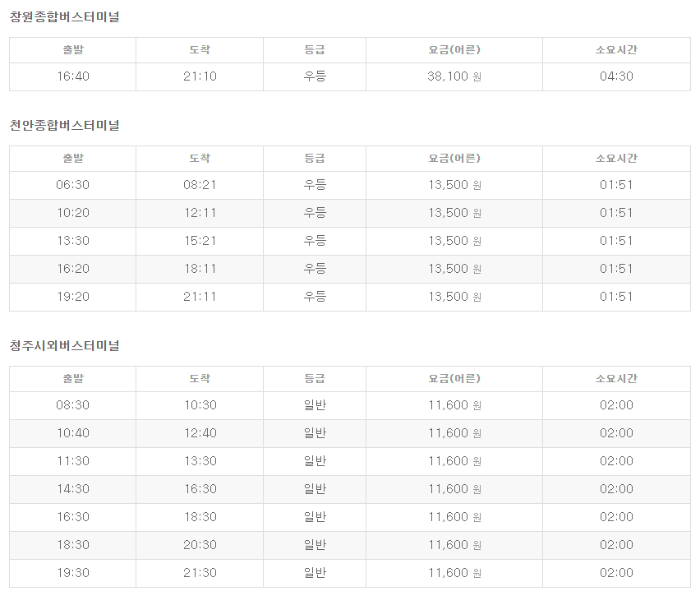Click the 18:11 arrival cell
Screen dimensions: 700x605
pos(200,269)
